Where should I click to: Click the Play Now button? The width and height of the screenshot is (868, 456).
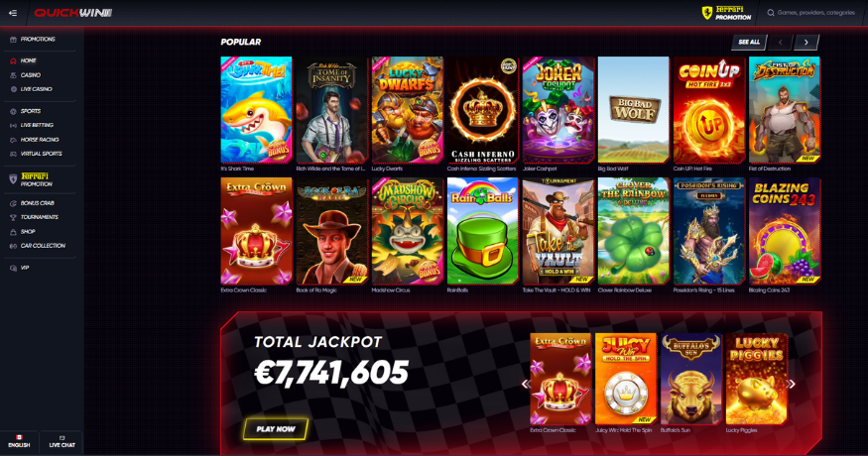coord(276,429)
